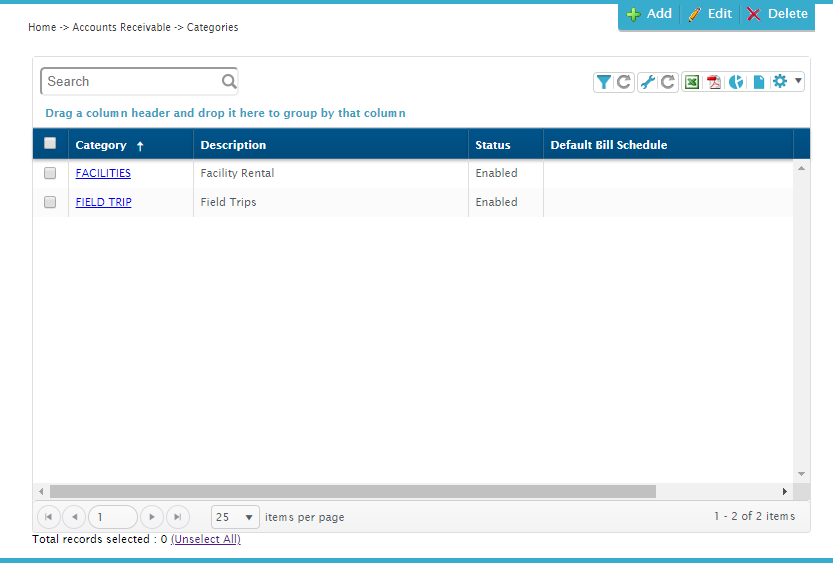Image resolution: width=833 pixels, height=563 pixels.
Task: Open the FIELD TRIP category link
Action: click(103, 202)
